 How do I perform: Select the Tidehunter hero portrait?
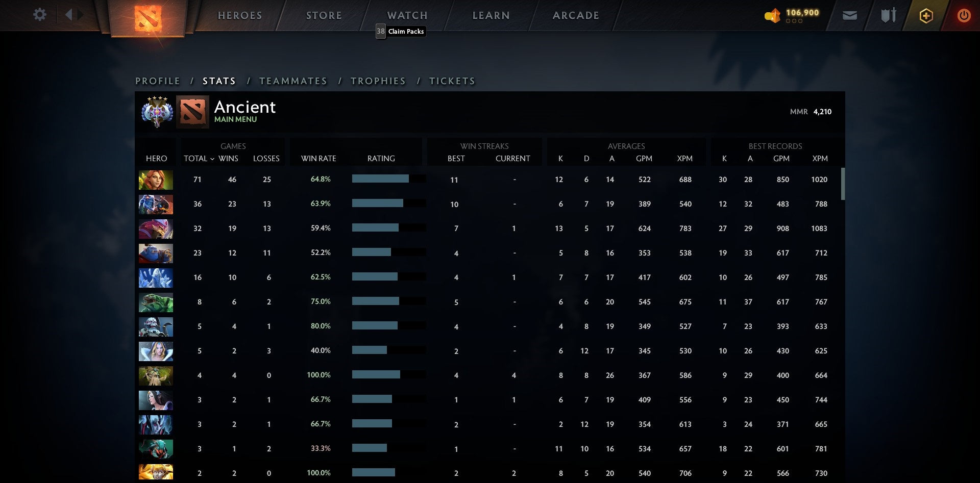pyautogui.click(x=156, y=302)
